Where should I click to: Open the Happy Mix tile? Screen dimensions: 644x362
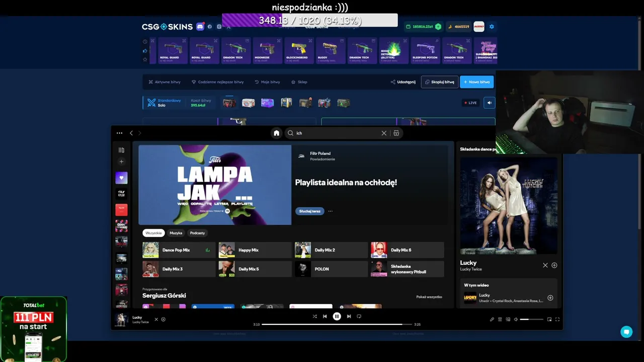point(255,250)
